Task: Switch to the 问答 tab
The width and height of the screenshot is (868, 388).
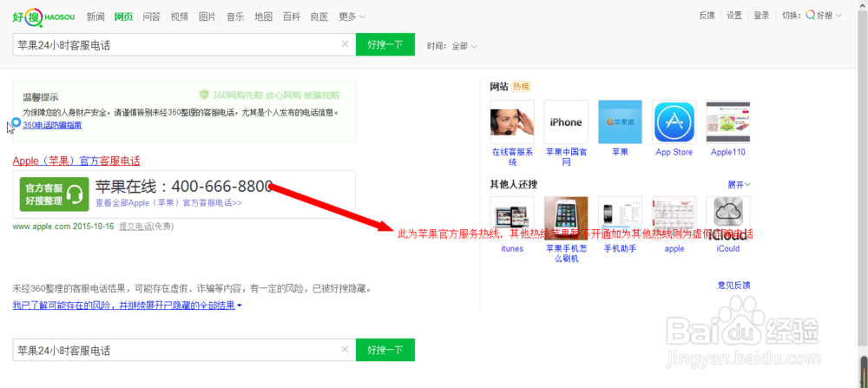Action: pos(151,16)
